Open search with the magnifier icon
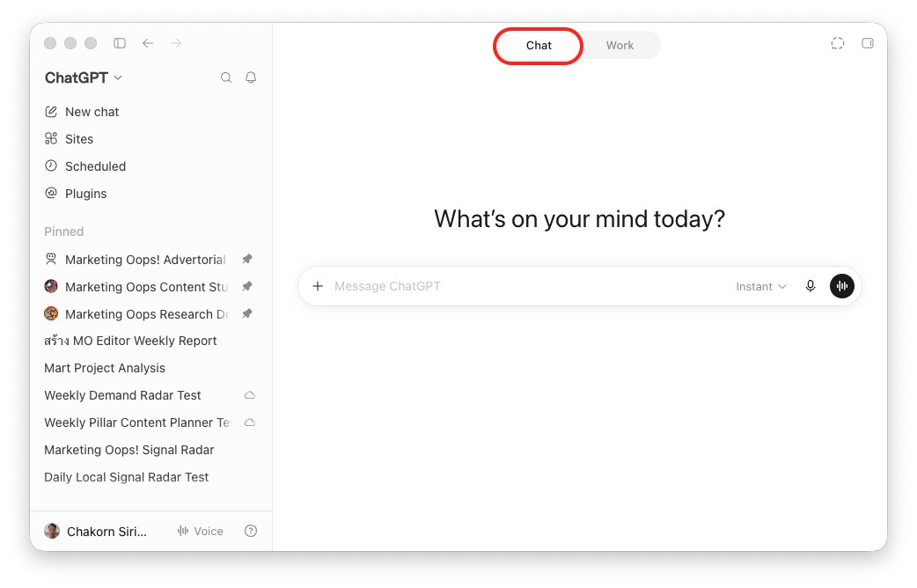This screenshot has height=588, width=917. tap(226, 77)
